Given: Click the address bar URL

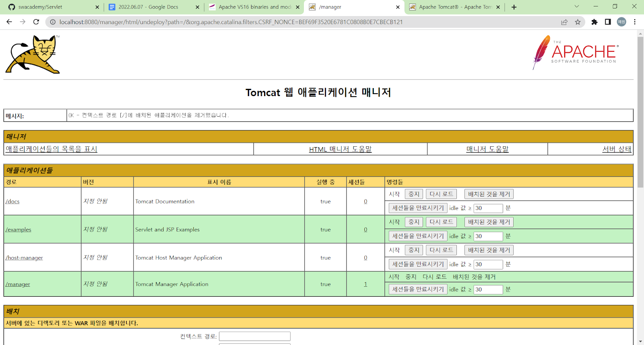Looking at the screenshot, I should (x=231, y=22).
